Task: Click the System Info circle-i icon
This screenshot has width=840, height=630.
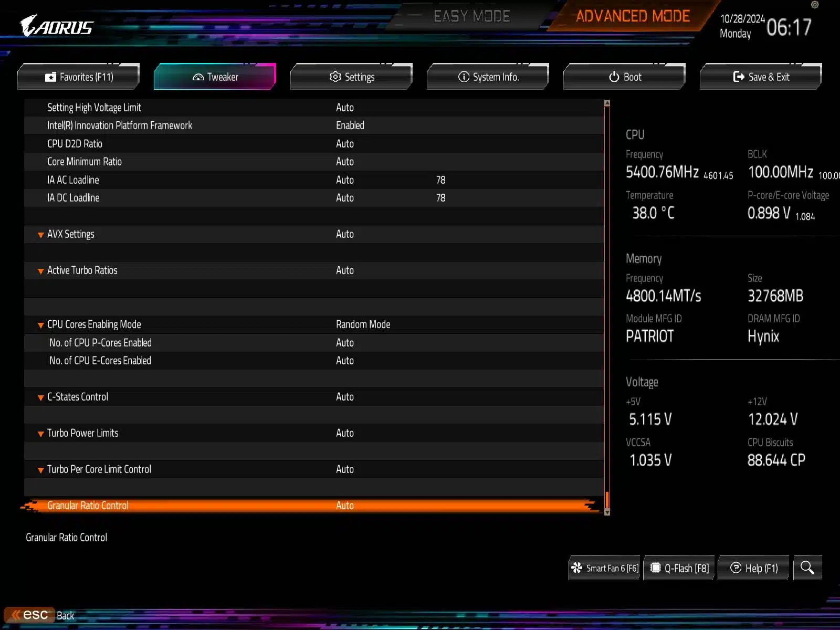Action: click(x=464, y=77)
